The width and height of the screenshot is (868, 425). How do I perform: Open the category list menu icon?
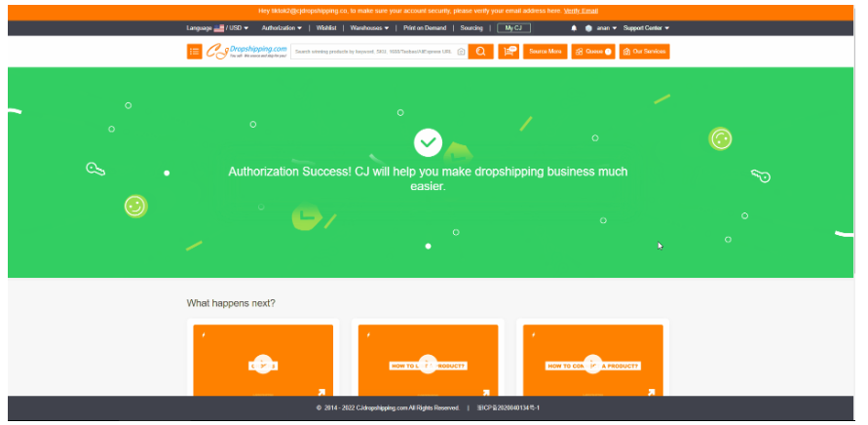tap(195, 52)
